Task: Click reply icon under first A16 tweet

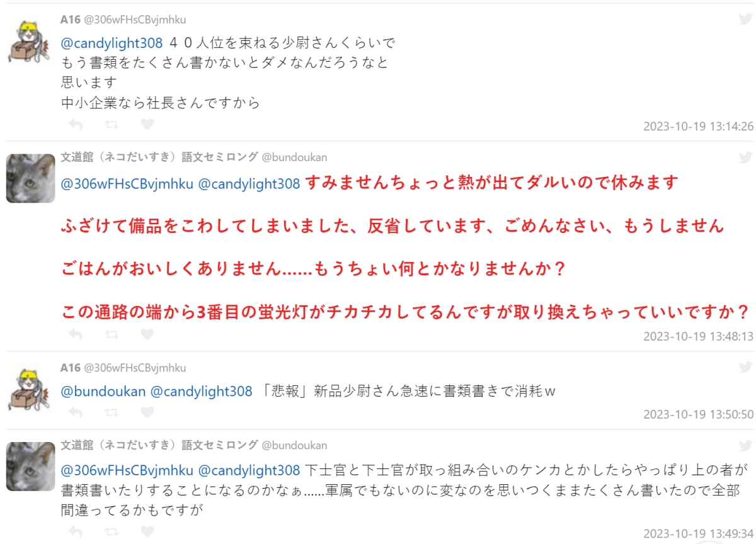Action: pos(75,125)
